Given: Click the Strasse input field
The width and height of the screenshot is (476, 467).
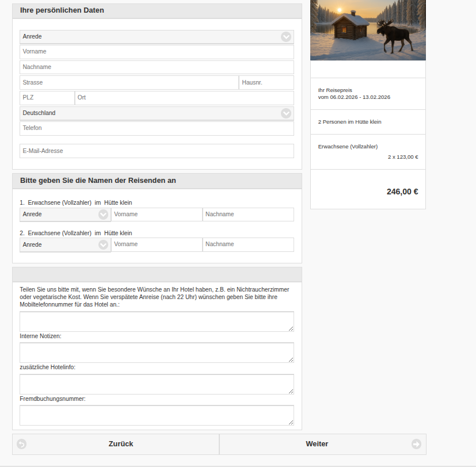Looking at the screenshot, I should pos(129,83).
